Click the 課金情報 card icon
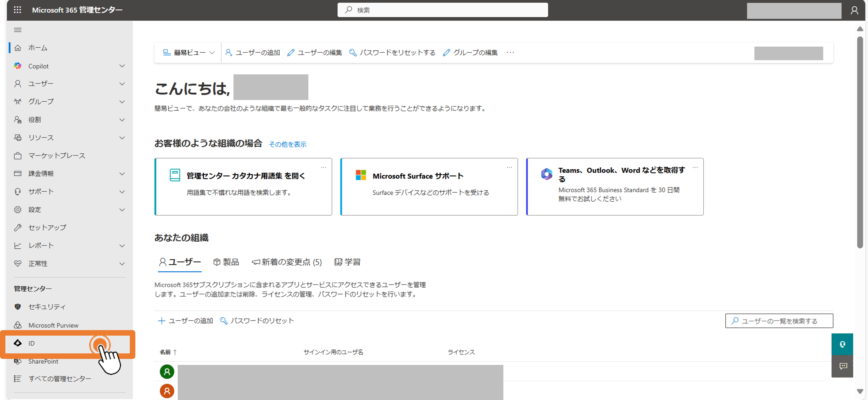This screenshot has width=868, height=400. [x=18, y=174]
